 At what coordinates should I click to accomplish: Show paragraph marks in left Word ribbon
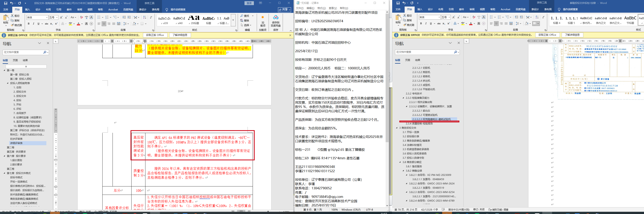[151, 18]
